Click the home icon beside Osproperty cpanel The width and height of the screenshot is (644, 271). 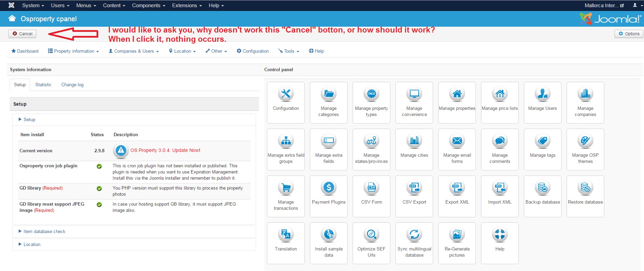coord(12,18)
